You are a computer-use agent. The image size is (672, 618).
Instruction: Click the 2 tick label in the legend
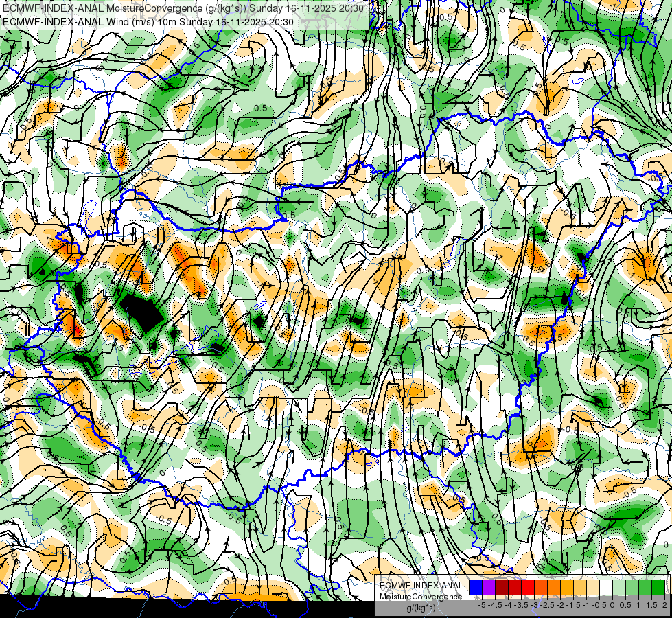[x=664, y=605]
